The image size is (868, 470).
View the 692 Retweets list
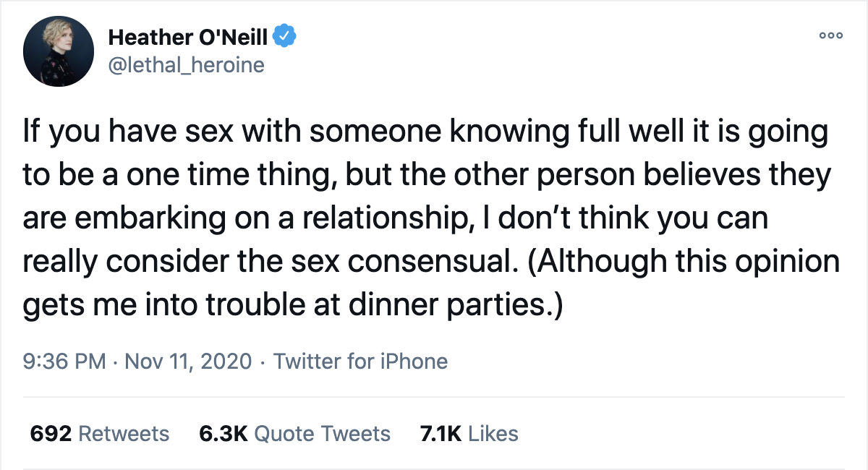point(99,434)
